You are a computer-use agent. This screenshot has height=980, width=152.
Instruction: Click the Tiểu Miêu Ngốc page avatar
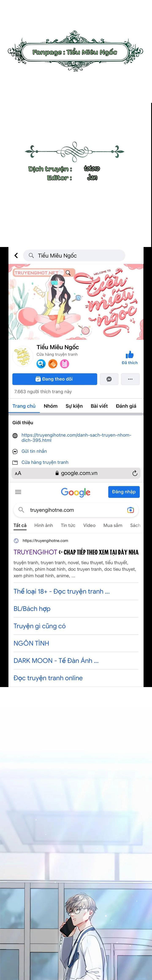pos(22,356)
